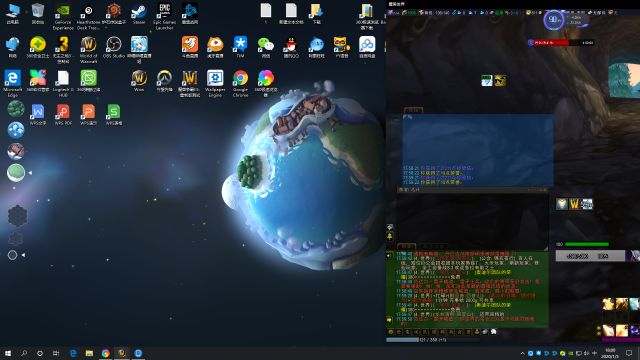Launch the Epic Games Launcher shortcut
This screenshot has height=360, width=640.
click(x=164, y=17)
